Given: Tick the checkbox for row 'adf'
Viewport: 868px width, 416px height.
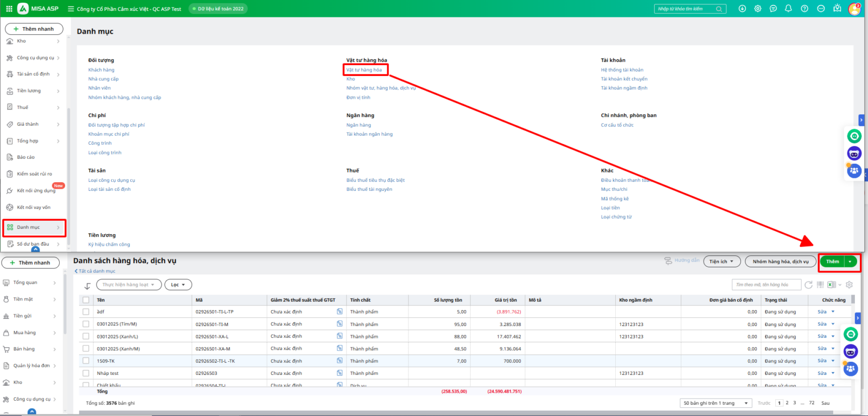Looking at the screenshot, I should (x=86, y=312).
